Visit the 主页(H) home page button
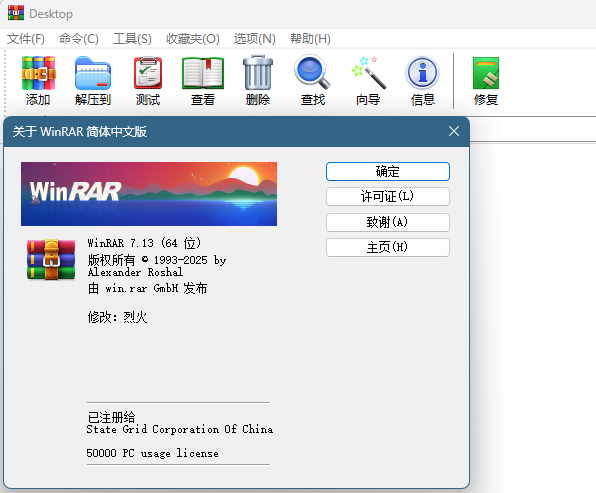596x493 pixels. click(x=388, y=247)
